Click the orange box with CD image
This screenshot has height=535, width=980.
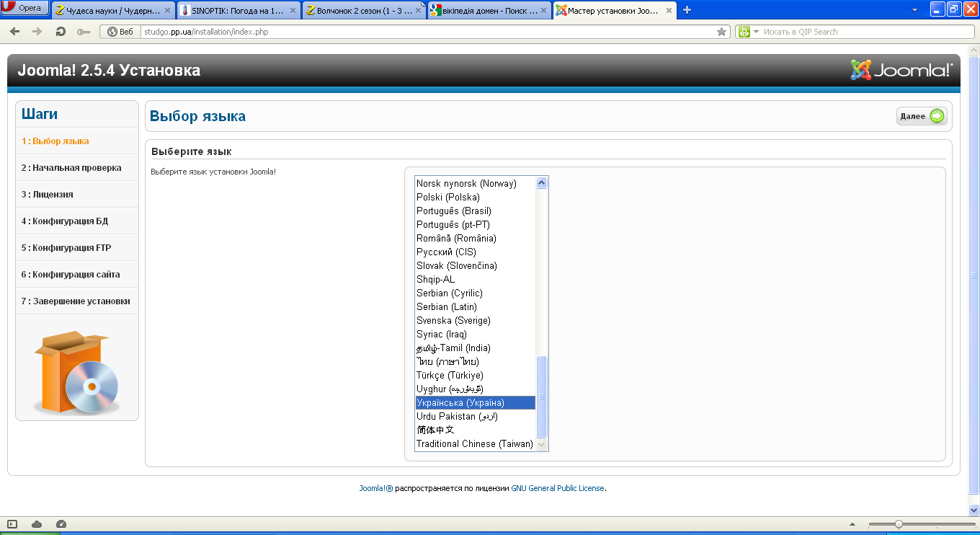76,371
